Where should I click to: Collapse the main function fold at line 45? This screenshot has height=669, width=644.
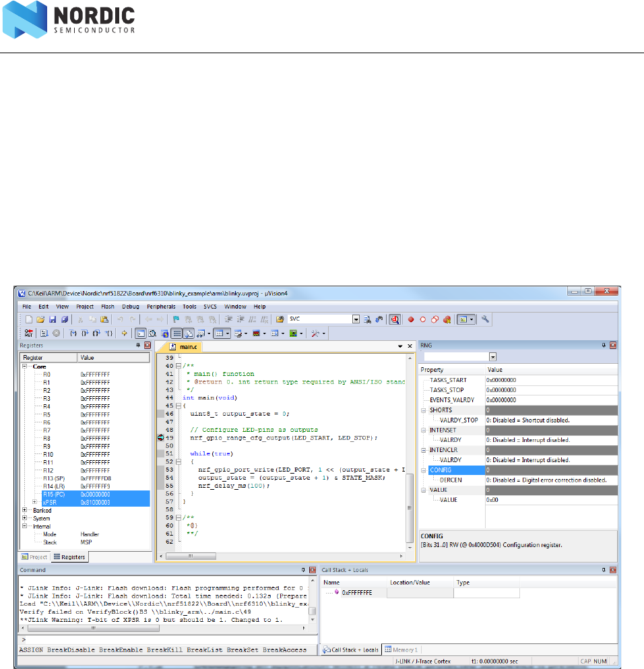179,406
